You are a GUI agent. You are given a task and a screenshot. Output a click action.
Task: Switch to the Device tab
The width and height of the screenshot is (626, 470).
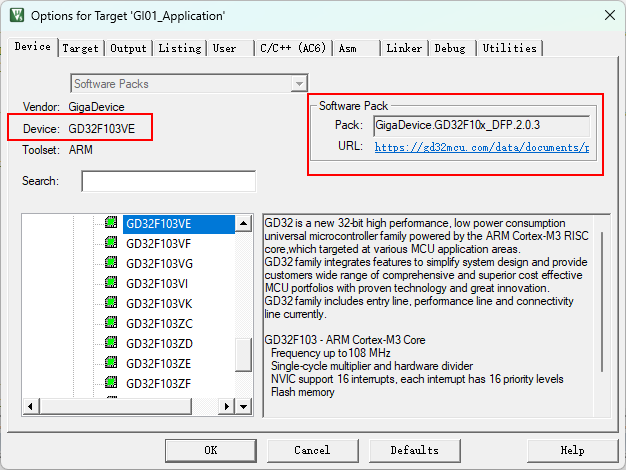(x=33, y=47)
